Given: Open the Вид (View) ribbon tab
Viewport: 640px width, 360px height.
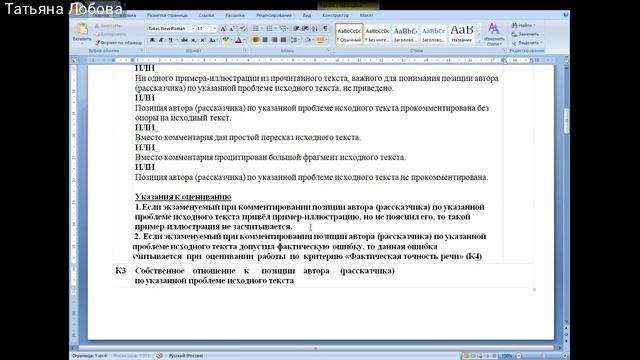Looking at the screenshot, I should 307,16.
